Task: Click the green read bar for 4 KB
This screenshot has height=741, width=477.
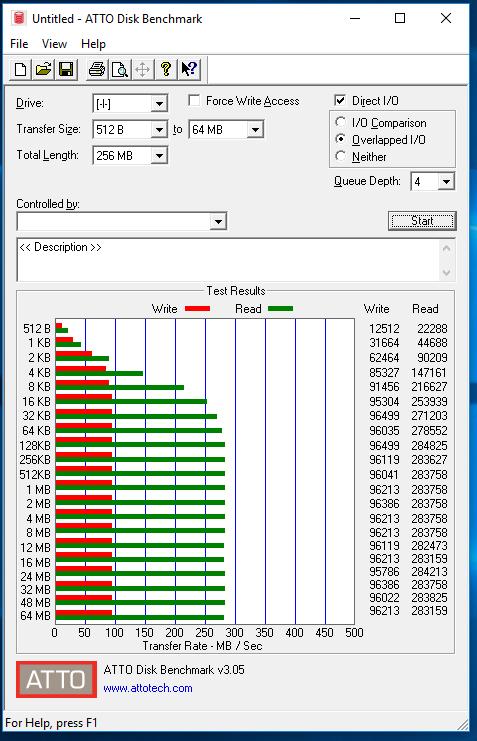Action: pyautogui.click(x=99, y=373)
